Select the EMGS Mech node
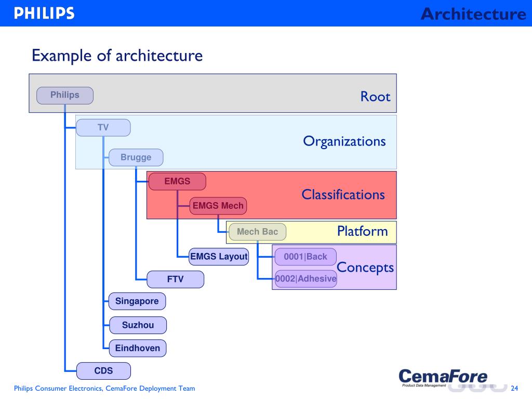 (x=218, y=206)
